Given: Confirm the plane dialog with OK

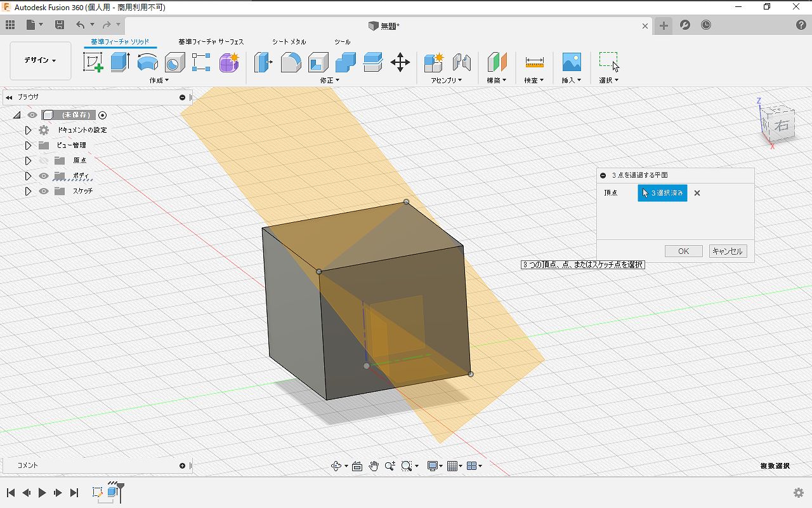Looking at the screenshot, I should 683,251.
